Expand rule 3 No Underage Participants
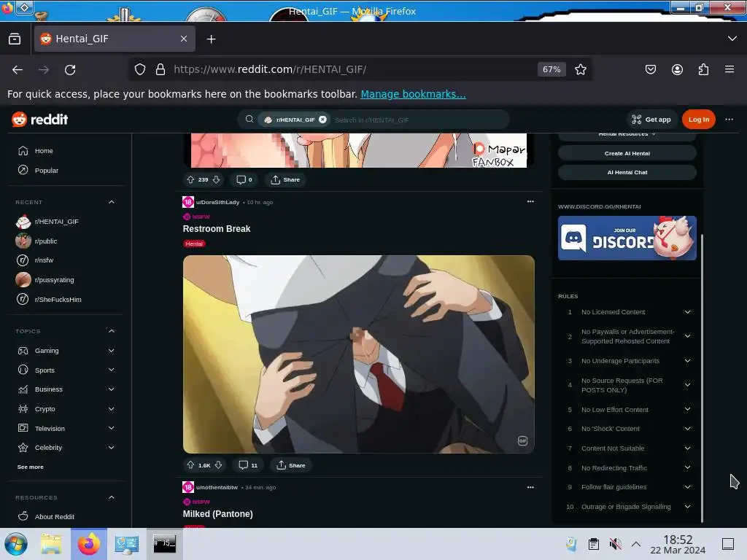The height and width of the screenshot is (560, 747). coord(687,361)
